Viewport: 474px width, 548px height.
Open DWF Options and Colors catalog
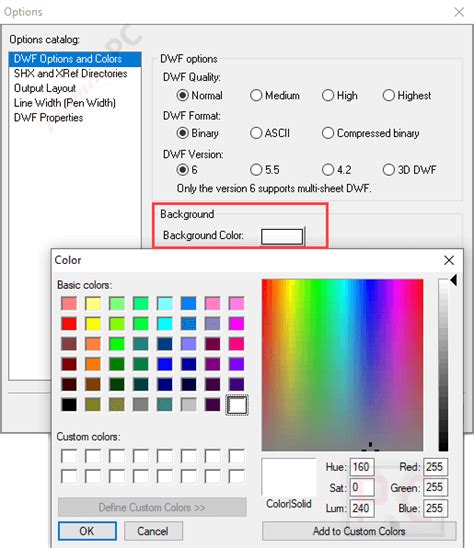(x=75, y=59)
